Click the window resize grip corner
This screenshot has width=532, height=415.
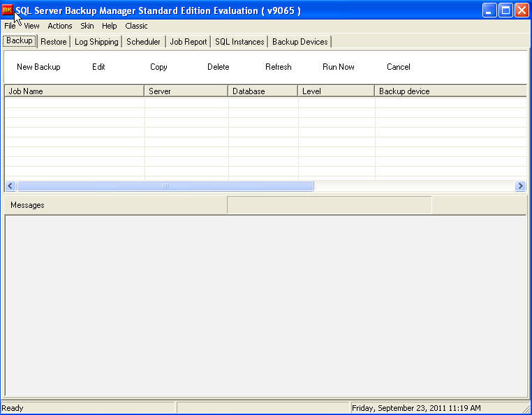click(526, 409)
